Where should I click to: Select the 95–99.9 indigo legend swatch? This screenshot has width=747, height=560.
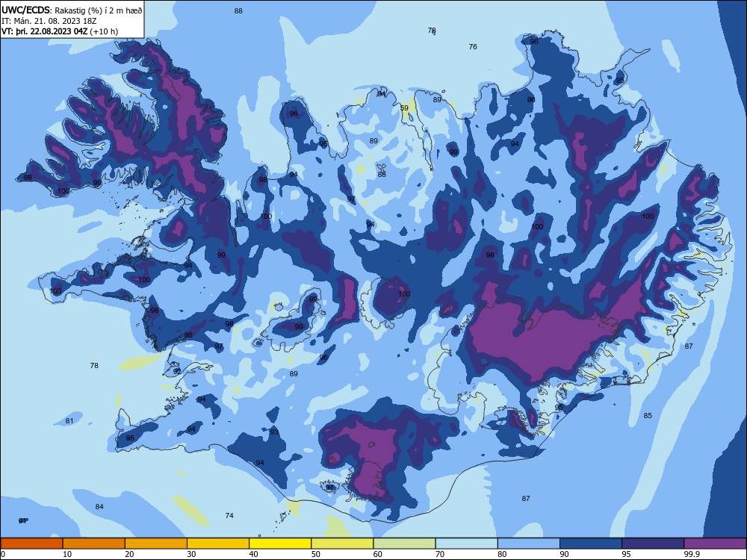coord(653,544)
